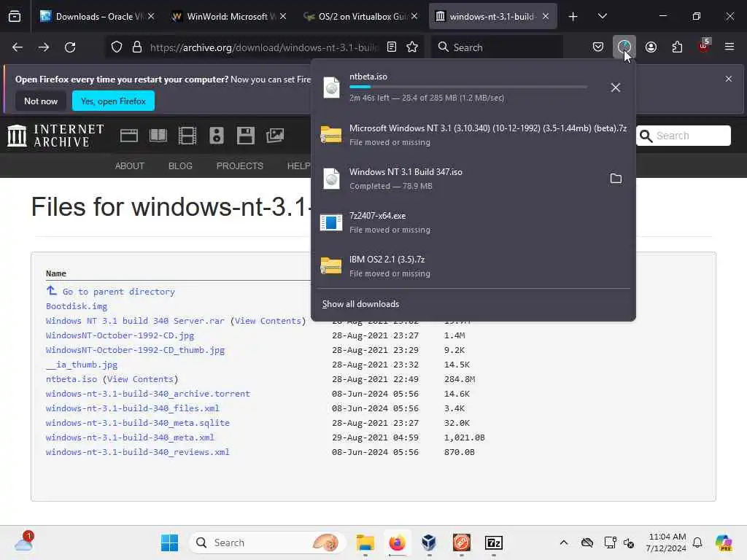Open the Save to Pocket icon
The width and height of the screenshot is (747, 560).
click(598, 47)
